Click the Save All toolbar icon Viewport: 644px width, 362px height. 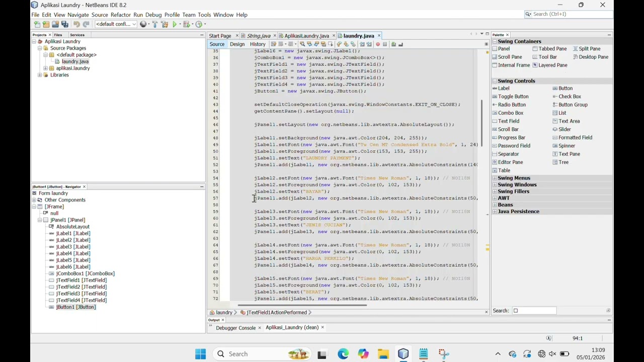pos(65,24)
